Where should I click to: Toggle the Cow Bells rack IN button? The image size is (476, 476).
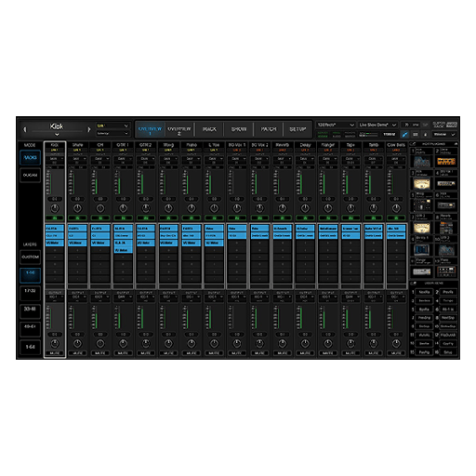[396, 218]
